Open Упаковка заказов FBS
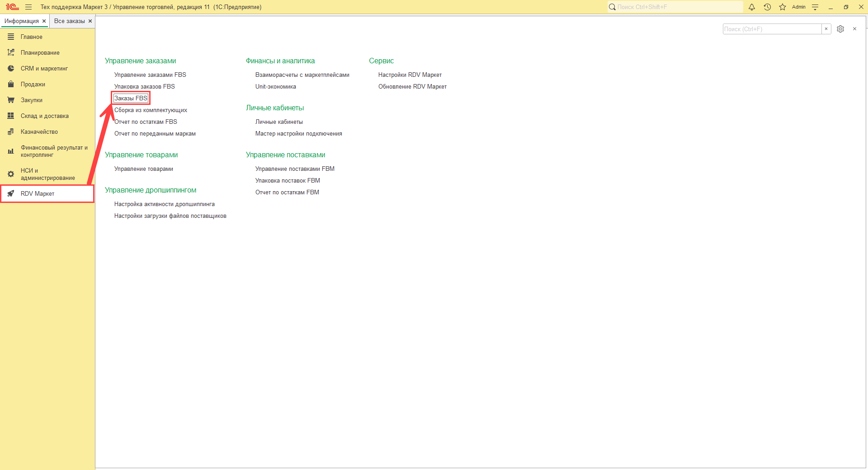The image size is (868, 470). 145,86
